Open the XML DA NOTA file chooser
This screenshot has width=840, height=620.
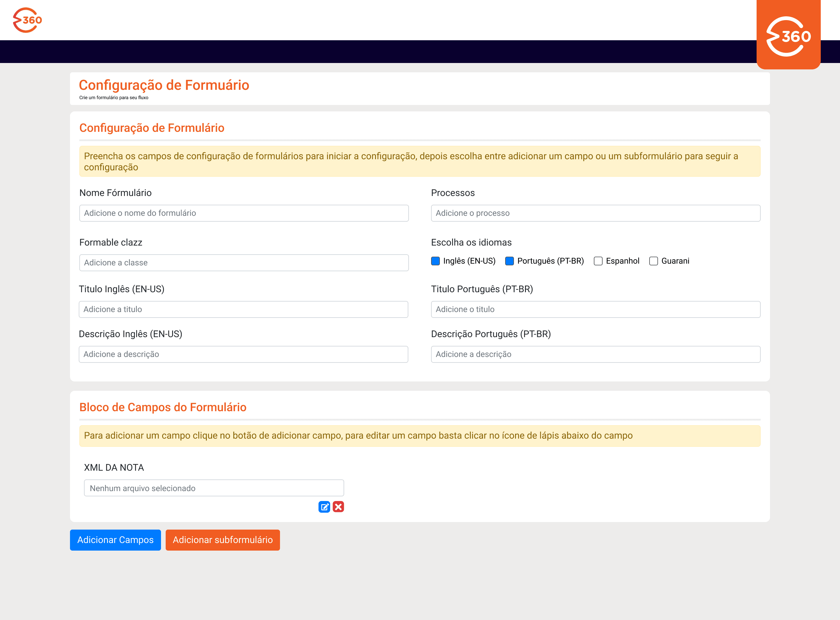[214, 488]
